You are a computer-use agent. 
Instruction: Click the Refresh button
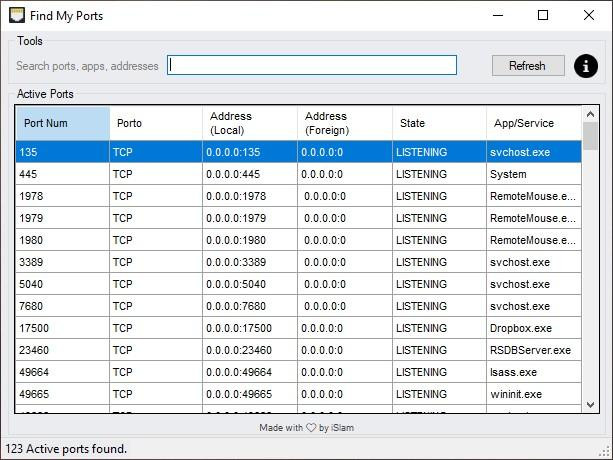coord(528,66)
